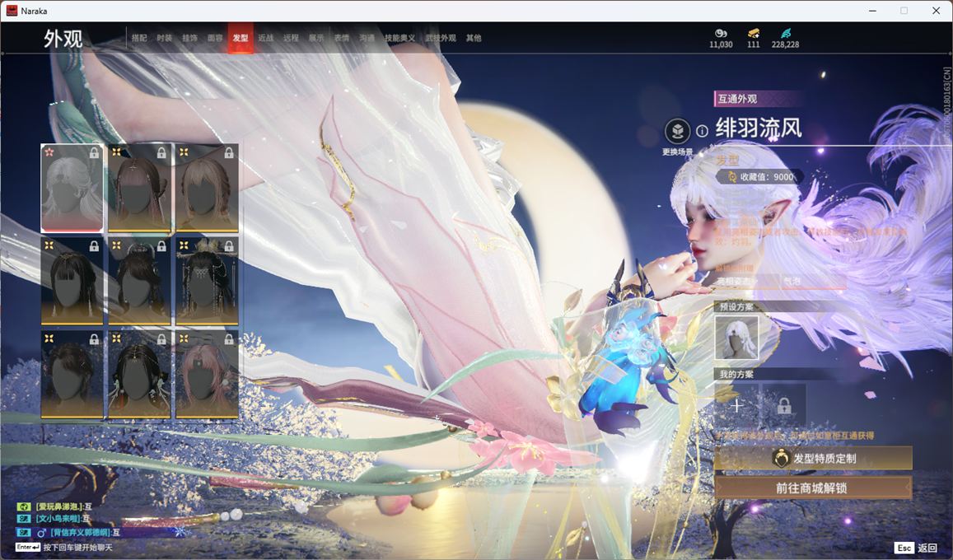Screen dimensions: 953x560
Task: Select the black long hairstyle with straight bangs
Action: coord(72,281)
